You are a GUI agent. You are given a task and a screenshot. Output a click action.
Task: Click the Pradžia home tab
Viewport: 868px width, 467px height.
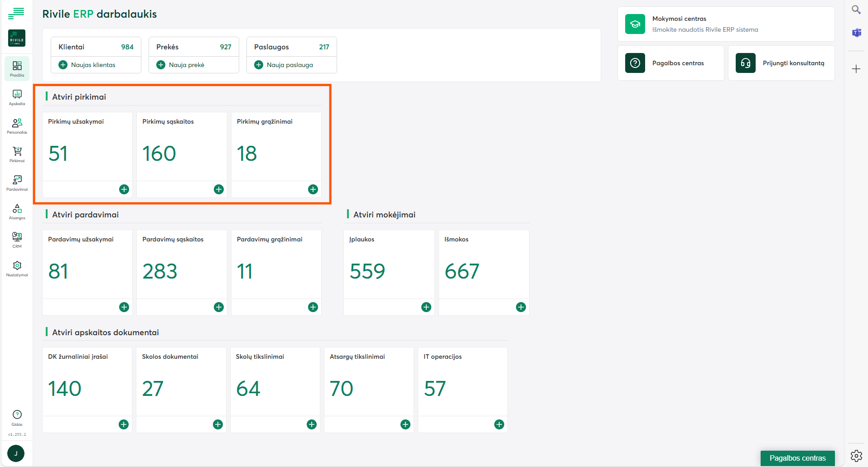[17, 68]
